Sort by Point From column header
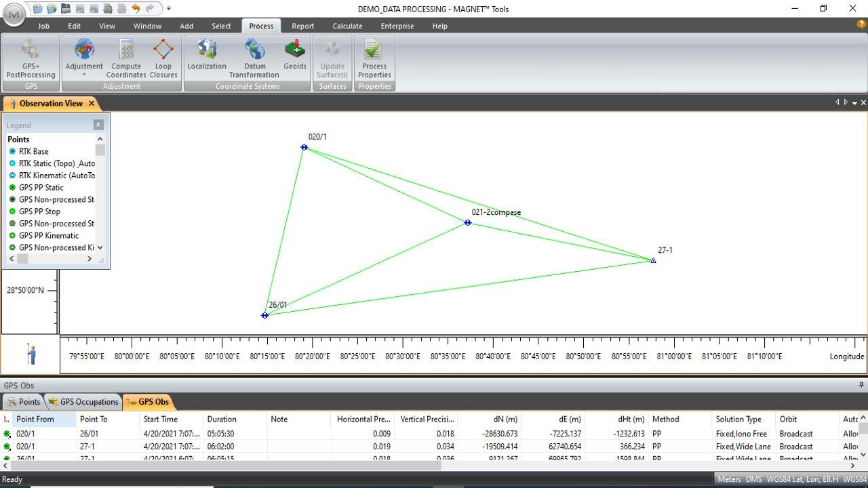868x488 pixels. [x=45, y=419]
